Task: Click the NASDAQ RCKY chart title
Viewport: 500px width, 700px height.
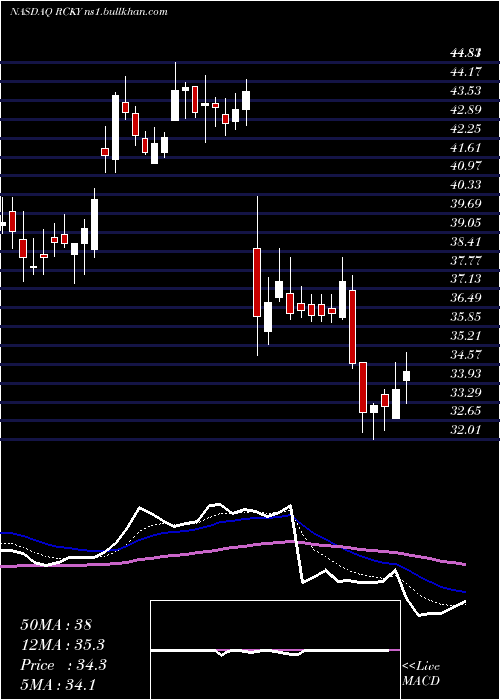Action: [89, 12]
